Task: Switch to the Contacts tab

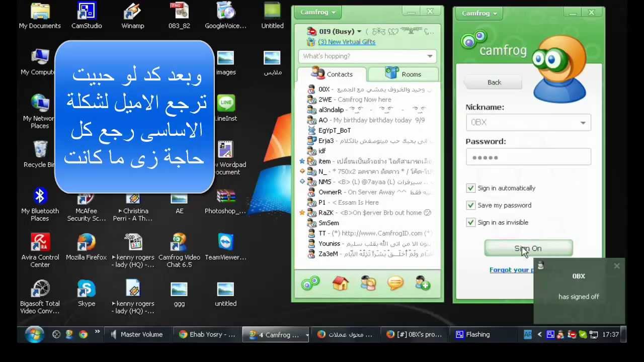Action: coord(332,74)
